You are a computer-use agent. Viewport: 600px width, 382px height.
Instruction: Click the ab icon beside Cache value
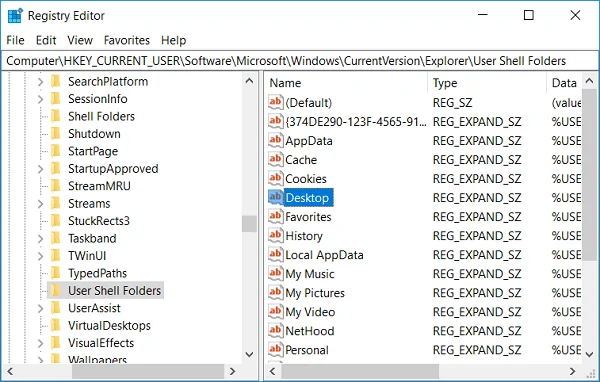coord(276,159)
